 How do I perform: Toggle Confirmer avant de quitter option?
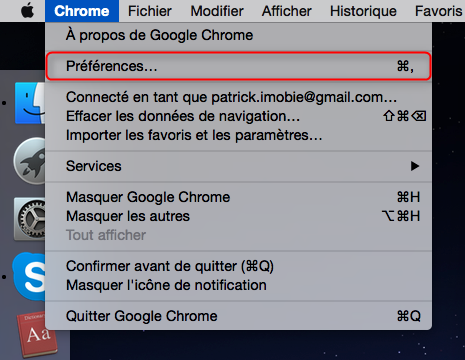tap(238, 266)
